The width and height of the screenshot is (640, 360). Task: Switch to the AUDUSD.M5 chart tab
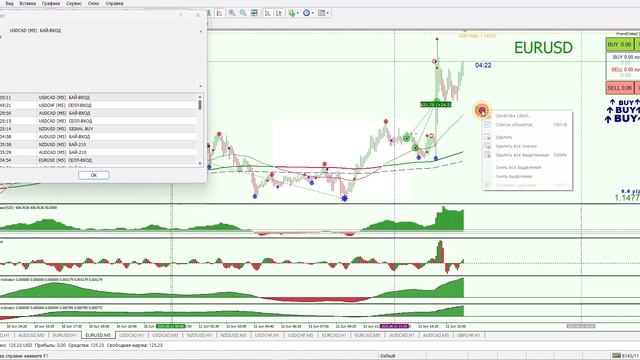click(x=31, y=335)
